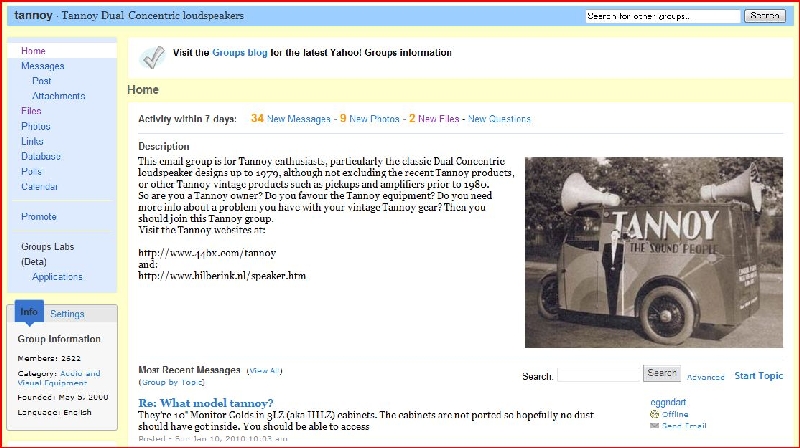The image size is (800, 448).
Task: Click Promote in the sidebar
Action: tap(39, 216)
